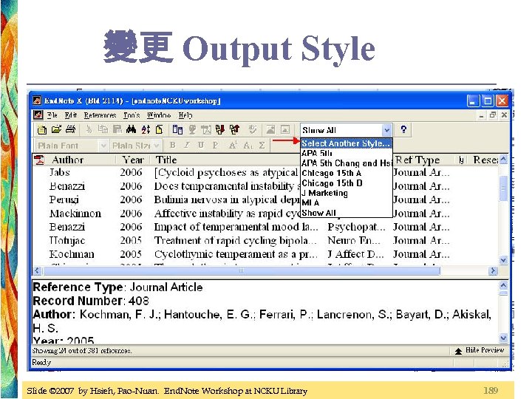Click the Insert Picture icon
Screen dimensions: 532x399
pyautogui.click(x=270, y=129)
